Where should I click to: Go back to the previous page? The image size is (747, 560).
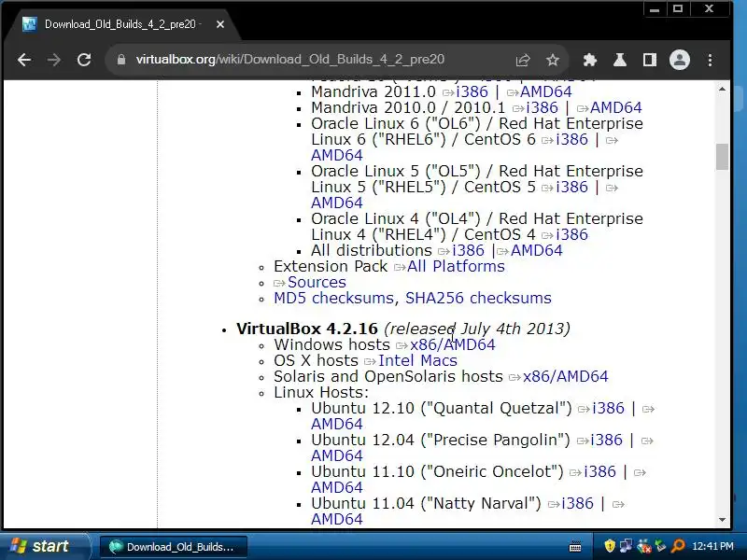click(24, 60)
